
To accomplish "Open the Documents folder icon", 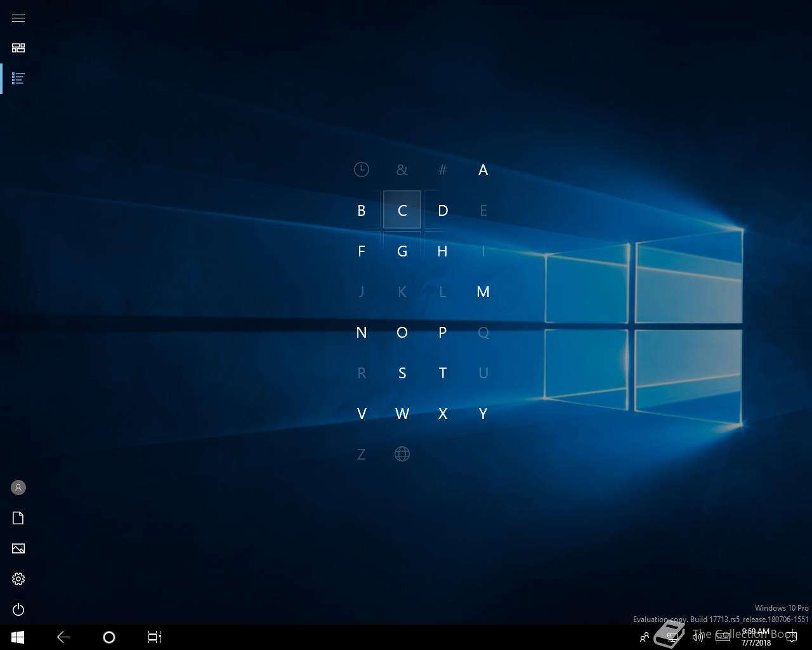I will click(x=18, y=518).
